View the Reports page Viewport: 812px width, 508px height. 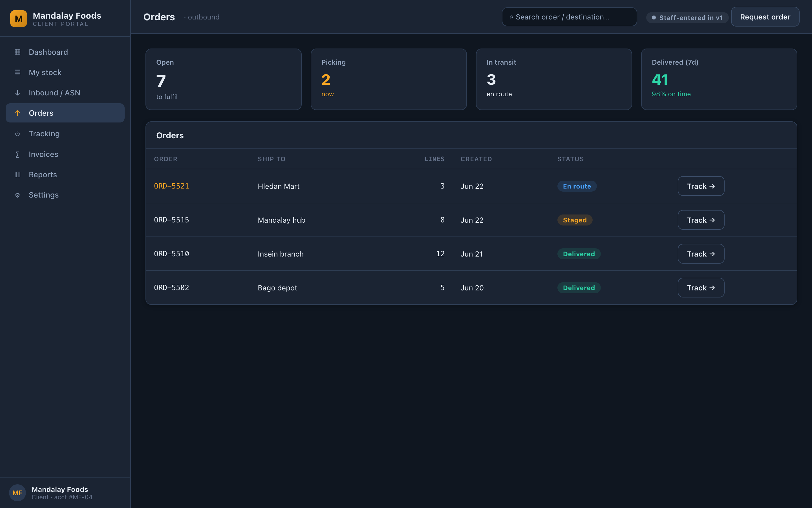[x=65, y=175]
